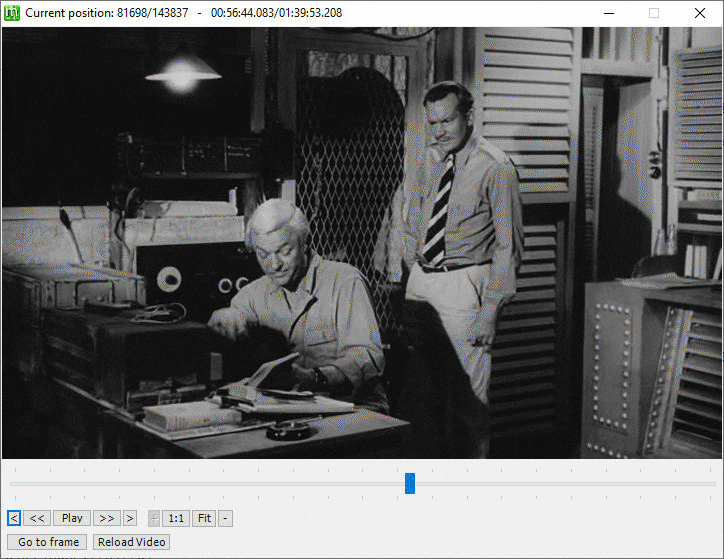Step forward one frame with the > button
Screen dimensions: 724x559
point(130,518)
